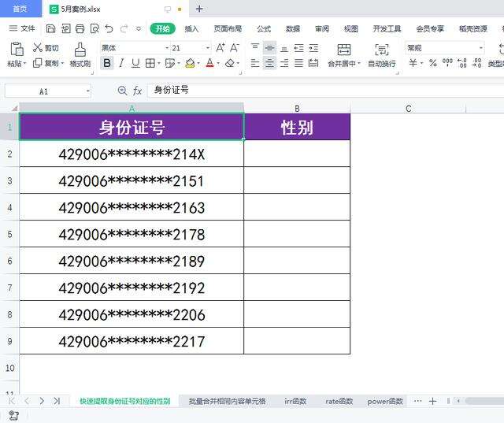Click the Merge and Center (合并居中) icon
Screen dimensions: 504x423
tap(343, 49)
